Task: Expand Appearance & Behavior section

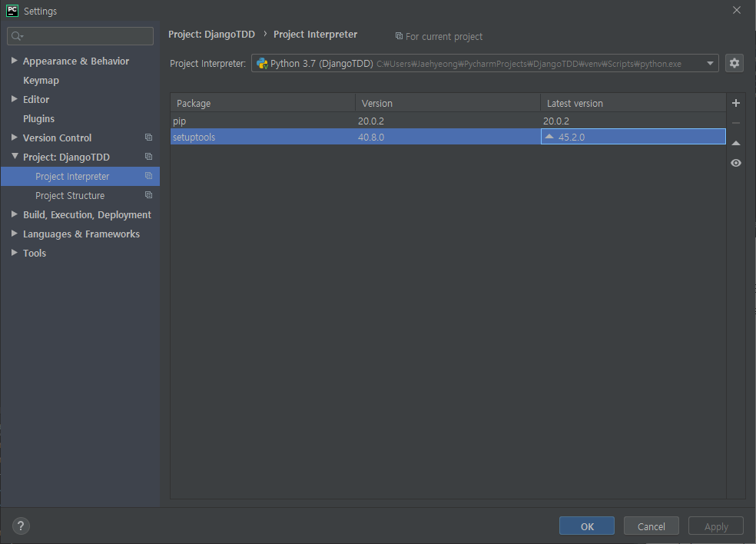Action: [15, 61]
